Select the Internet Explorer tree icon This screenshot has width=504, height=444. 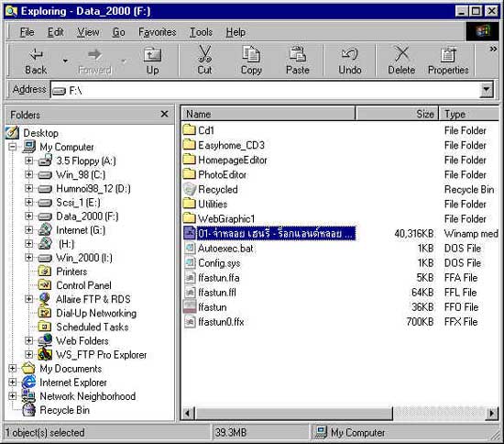point(28,383)
